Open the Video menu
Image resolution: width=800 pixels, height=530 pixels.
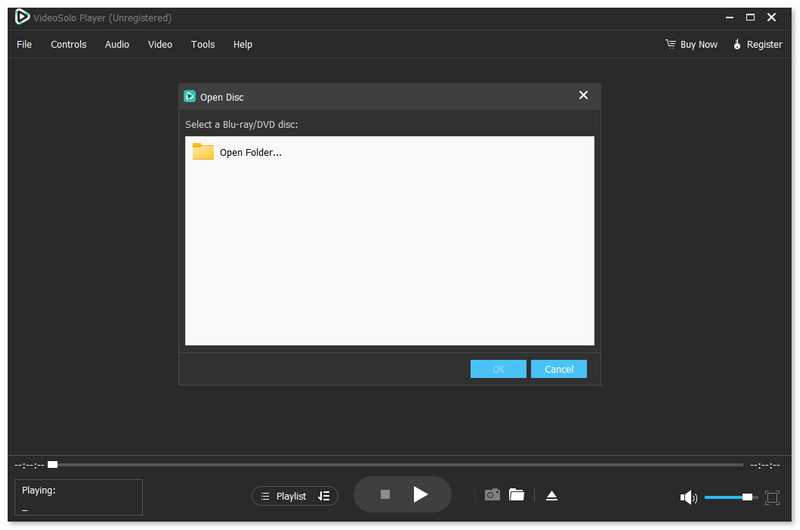[x=160, y=44]
